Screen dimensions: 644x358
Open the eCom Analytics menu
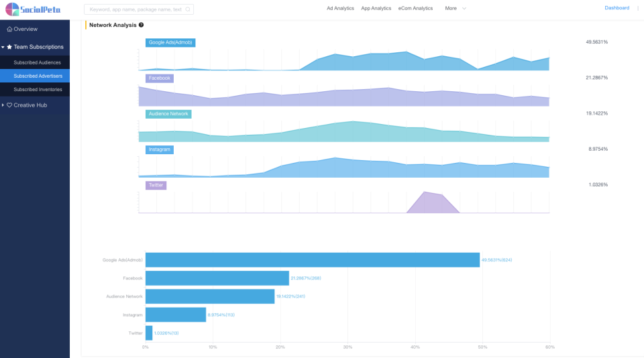coord(415,8)
